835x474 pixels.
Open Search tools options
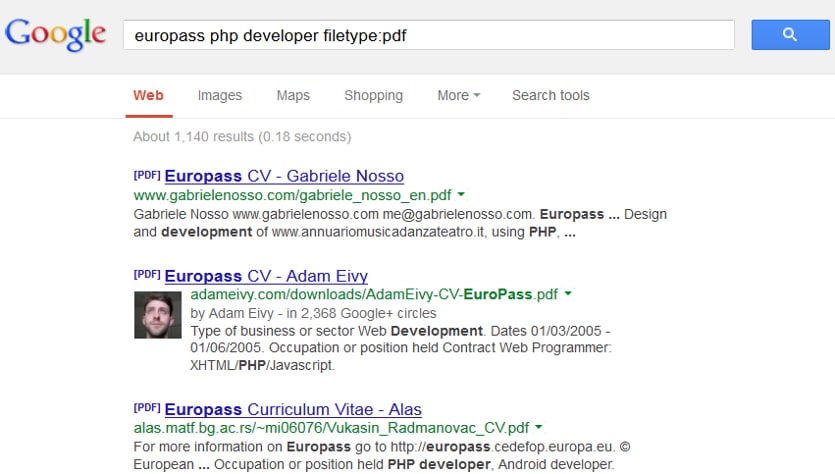pyautogui.click(x=551, y=95)
